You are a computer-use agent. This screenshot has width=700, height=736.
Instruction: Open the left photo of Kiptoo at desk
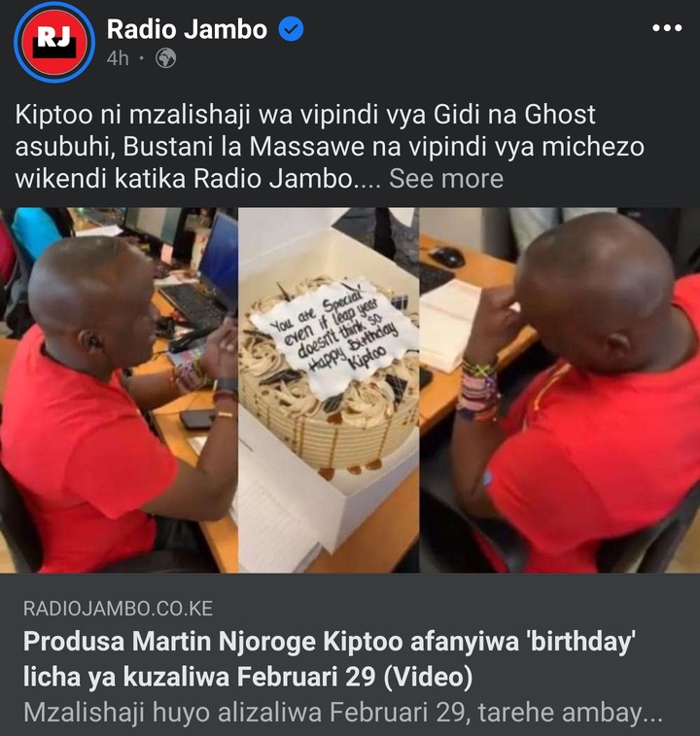[x=119, y=390]
